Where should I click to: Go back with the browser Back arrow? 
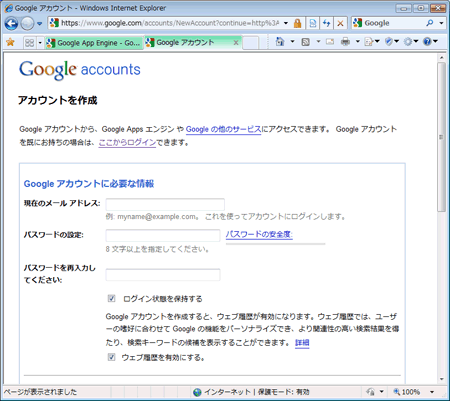click(12, 23)
